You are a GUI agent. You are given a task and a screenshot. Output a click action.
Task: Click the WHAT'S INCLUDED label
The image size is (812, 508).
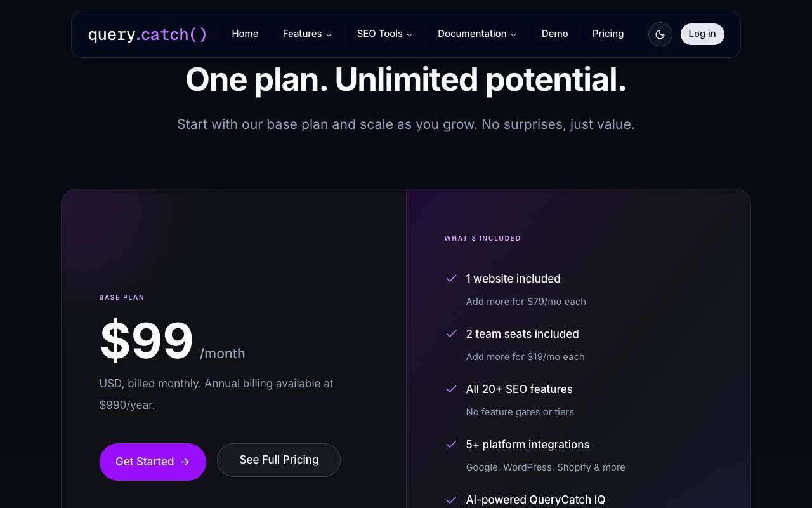pos(483,238)
